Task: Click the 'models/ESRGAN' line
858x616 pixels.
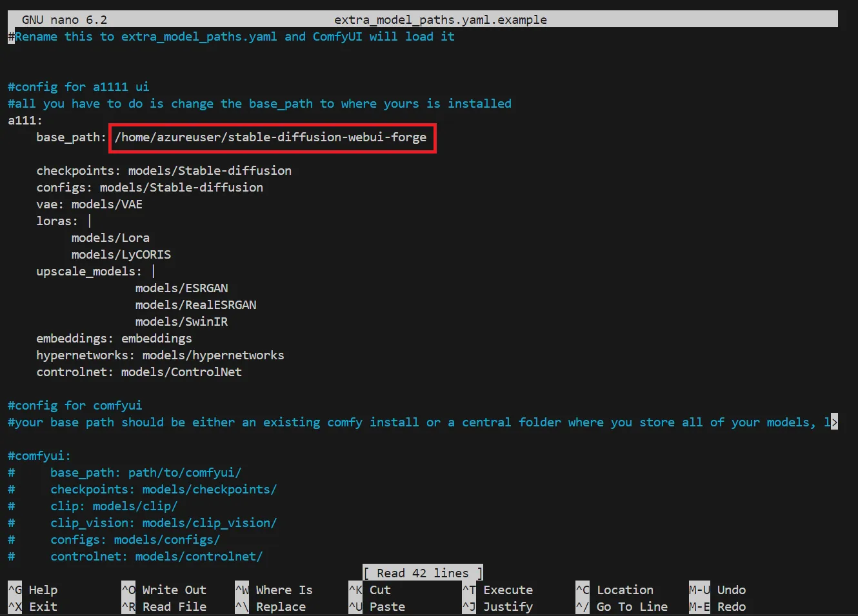Action: [x=182, y=288]
